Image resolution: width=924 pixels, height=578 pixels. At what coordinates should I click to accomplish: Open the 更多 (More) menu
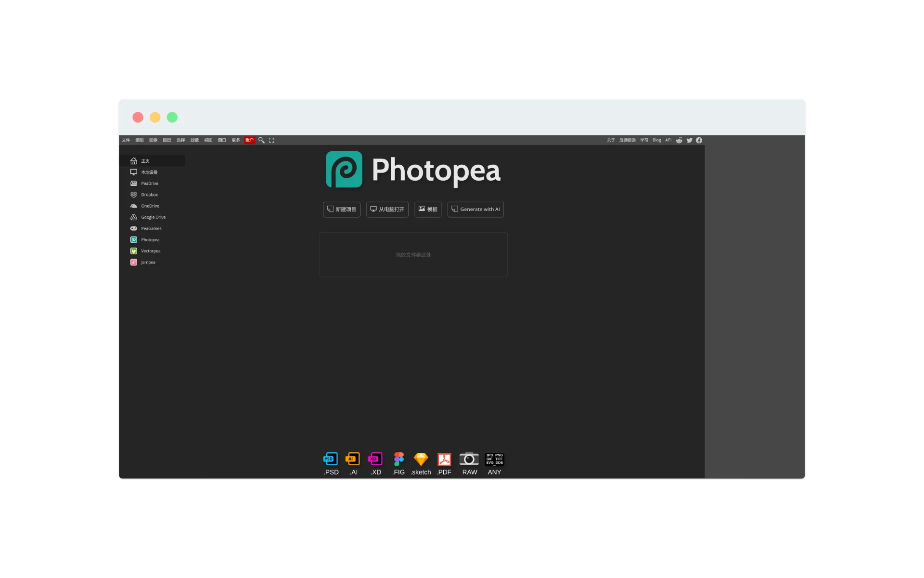point(235,140)
